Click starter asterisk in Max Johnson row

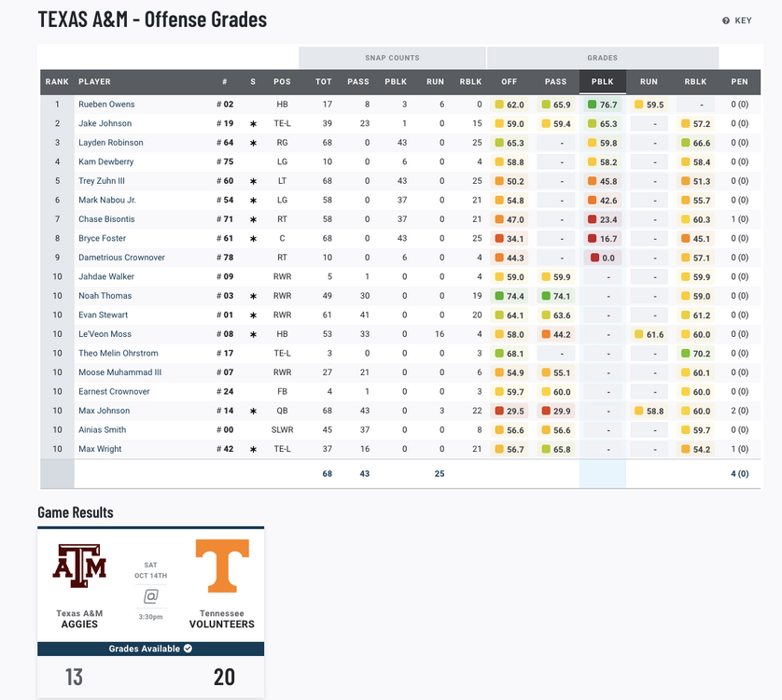pos(253,411)
